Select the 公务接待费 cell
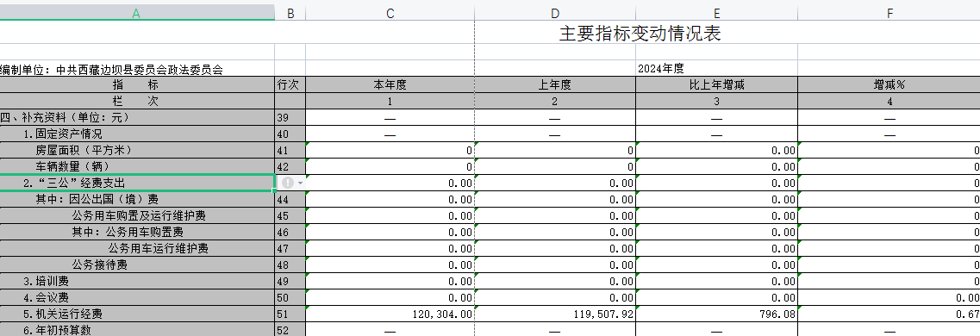Viewport: 980px width, 336px height. [x=137, y=264]
